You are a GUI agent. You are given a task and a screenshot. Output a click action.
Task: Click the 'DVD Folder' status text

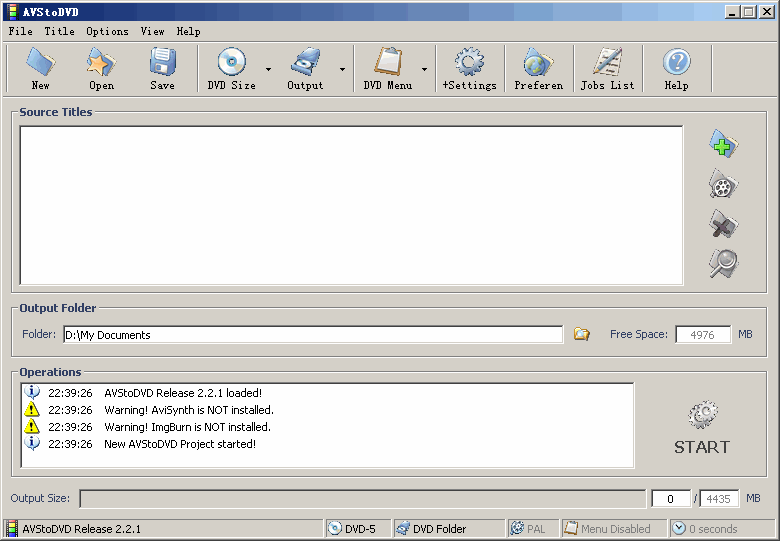click(x=439, y=529)
